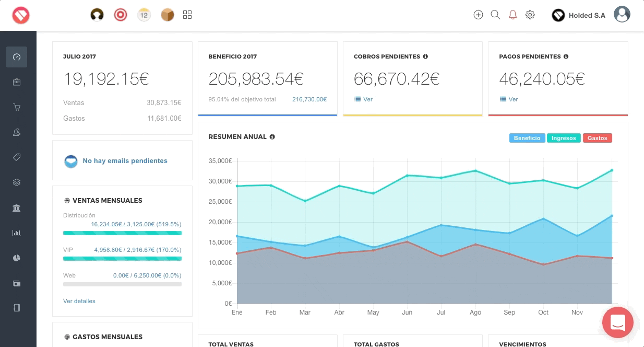Image resolution: width=644 pixels, height=347 pixels.
Task: Open the user avatar account menu
Action: pos(622,15)
